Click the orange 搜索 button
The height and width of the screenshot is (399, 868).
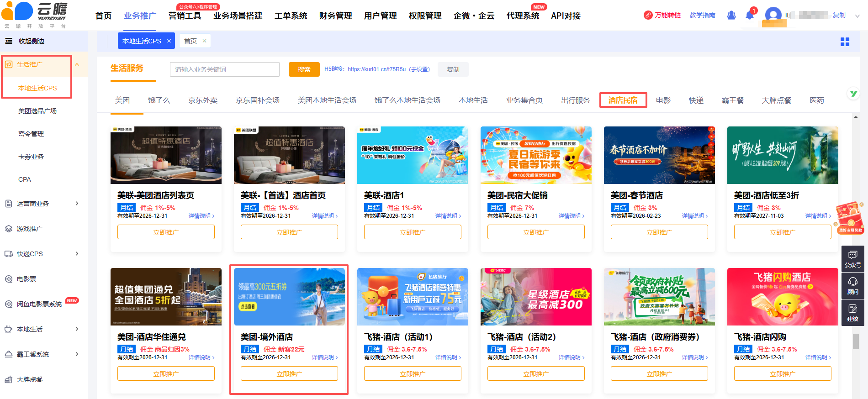click(304, 69)
